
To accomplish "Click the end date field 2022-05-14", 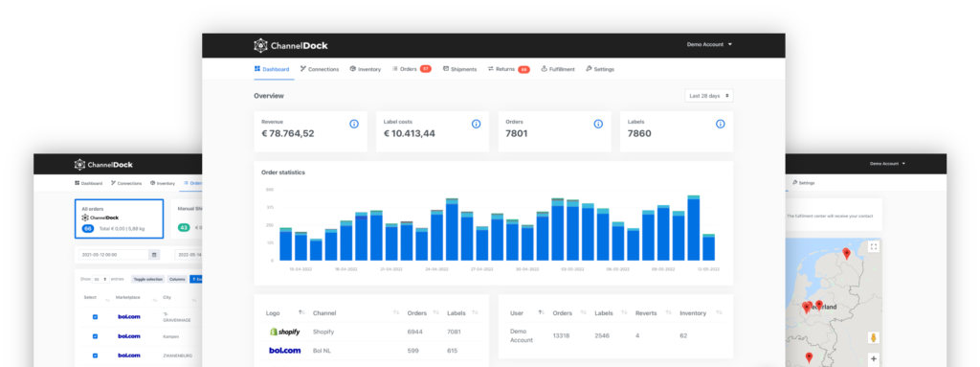I will (189, 255).
